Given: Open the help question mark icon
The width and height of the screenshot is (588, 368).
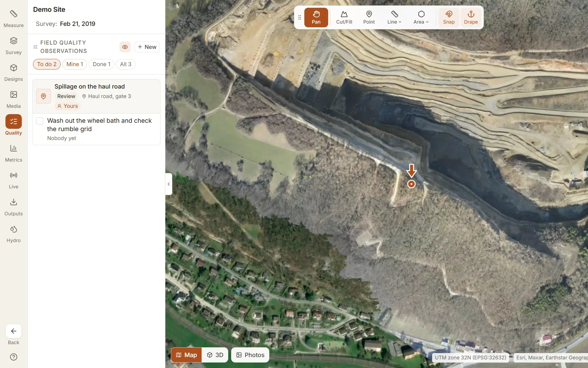Looking at the screenshot, I should (13, 357).
